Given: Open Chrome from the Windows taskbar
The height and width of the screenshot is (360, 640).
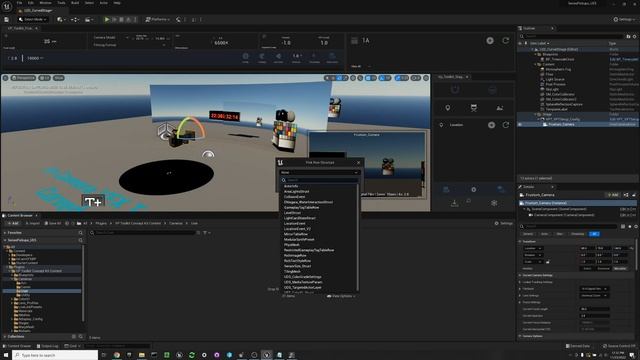Looking at the screenshot, I should pos(117,355).
